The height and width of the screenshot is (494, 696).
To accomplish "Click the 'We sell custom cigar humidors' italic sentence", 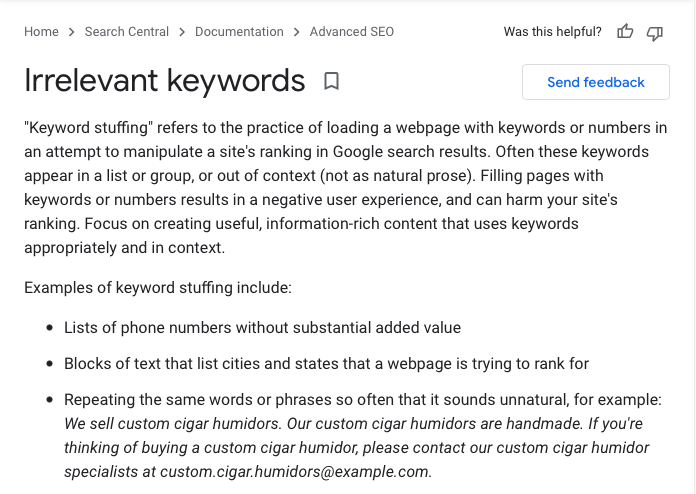I will point(173,423).
